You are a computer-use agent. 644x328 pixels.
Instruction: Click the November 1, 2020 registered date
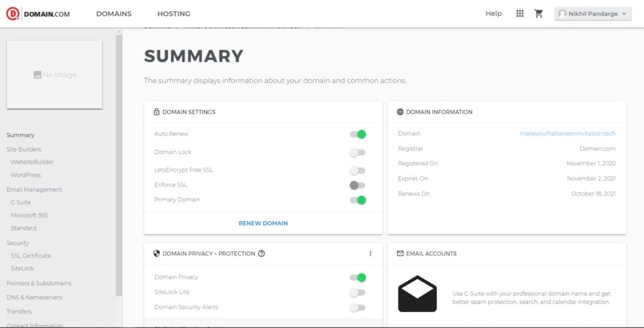click(x=591, y=163)
